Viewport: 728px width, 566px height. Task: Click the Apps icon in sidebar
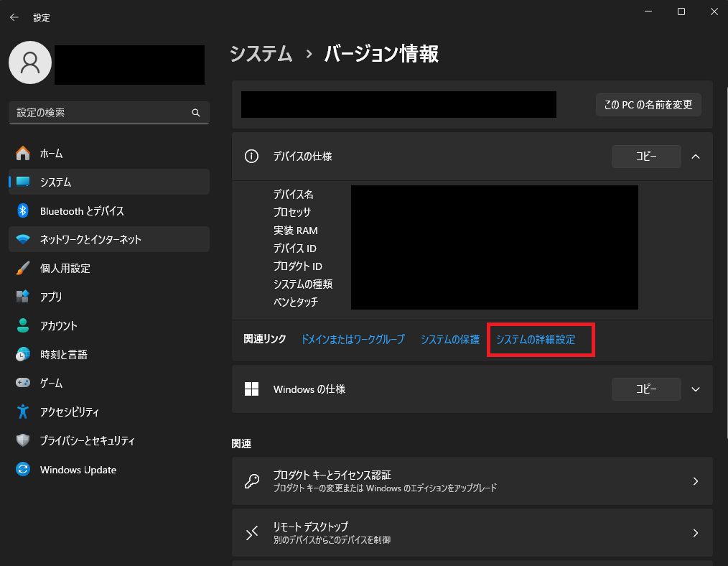click(23, 297)
